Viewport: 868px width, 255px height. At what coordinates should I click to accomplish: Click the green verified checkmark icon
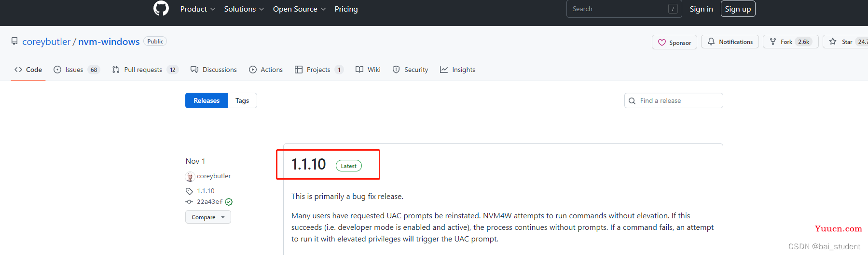pyautogui.click(x=229, y=202)
